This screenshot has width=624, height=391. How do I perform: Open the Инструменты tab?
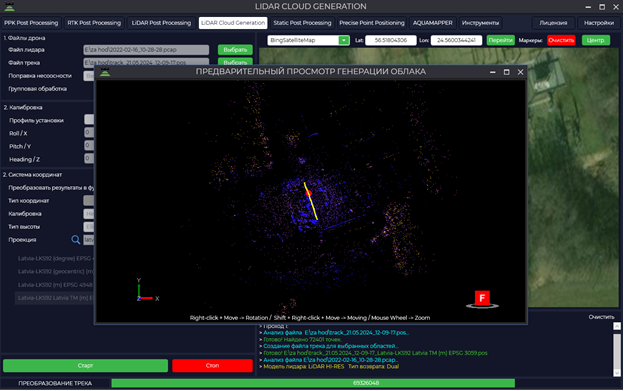[480, 23]
